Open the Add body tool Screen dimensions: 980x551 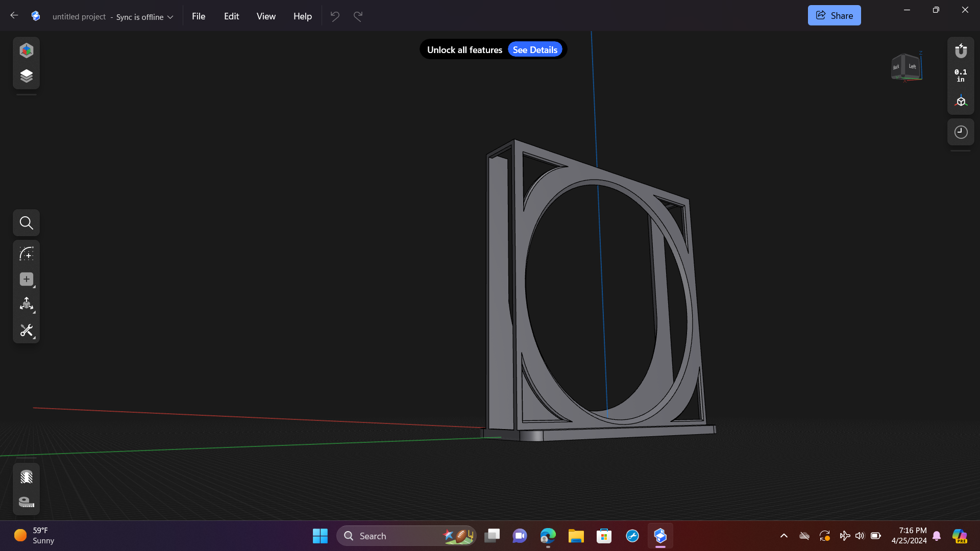pyautogui.click(x=26, y=279)
